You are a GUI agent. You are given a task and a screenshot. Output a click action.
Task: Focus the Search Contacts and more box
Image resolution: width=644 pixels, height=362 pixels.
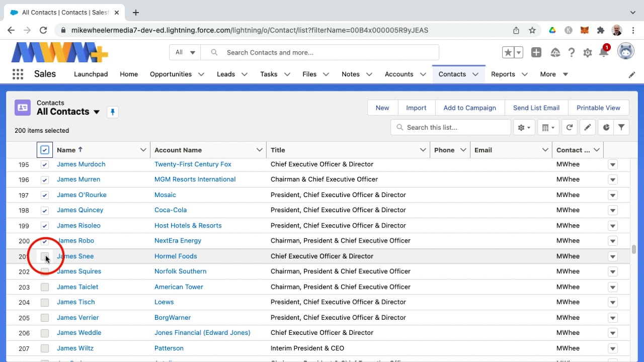click(x=319, y=52)
